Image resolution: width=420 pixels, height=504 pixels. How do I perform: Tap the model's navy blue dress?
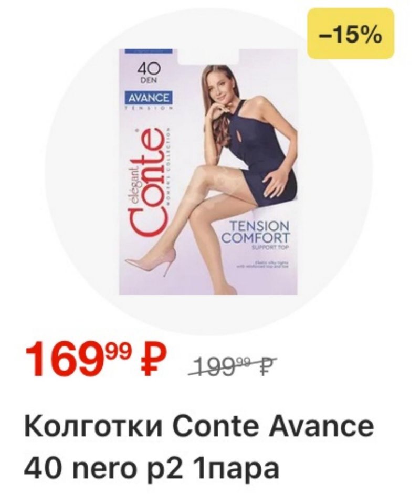pos(256,154)
